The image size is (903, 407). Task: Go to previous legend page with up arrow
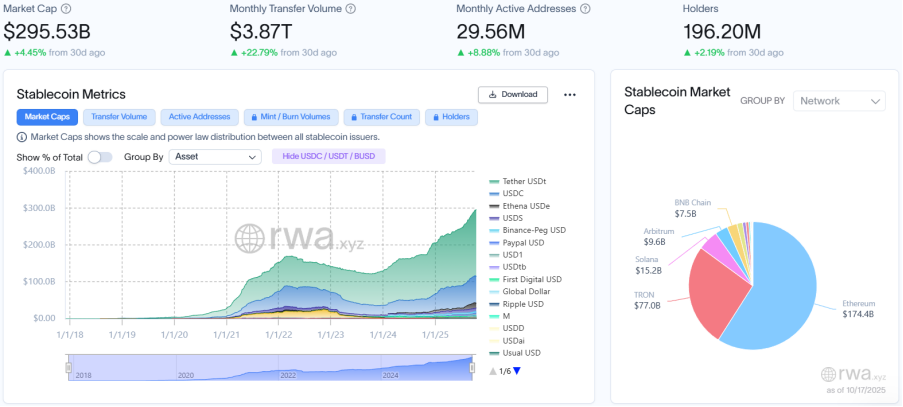pyautogui.click(x=493, y=371)
